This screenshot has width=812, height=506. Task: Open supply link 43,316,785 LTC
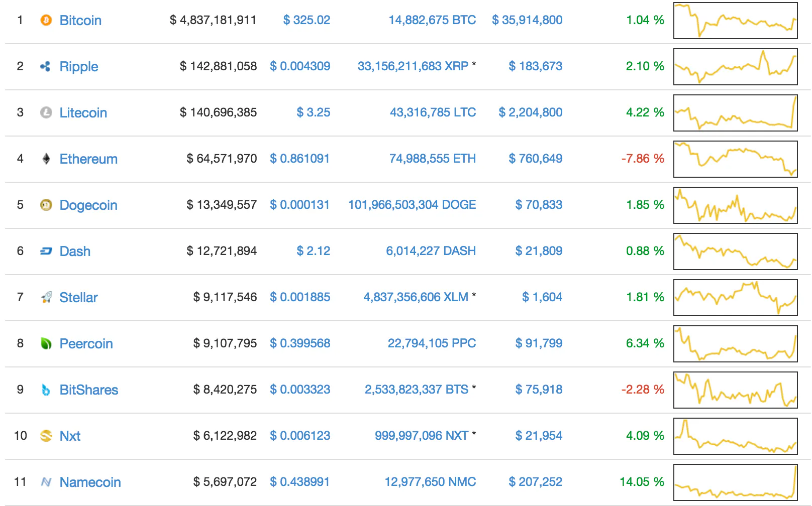pos(433,112)
